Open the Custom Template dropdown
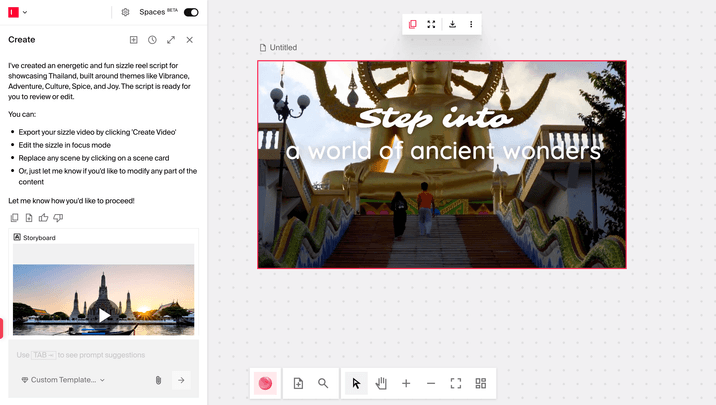Viewport: 716px width, 405px height. point(62,380)
